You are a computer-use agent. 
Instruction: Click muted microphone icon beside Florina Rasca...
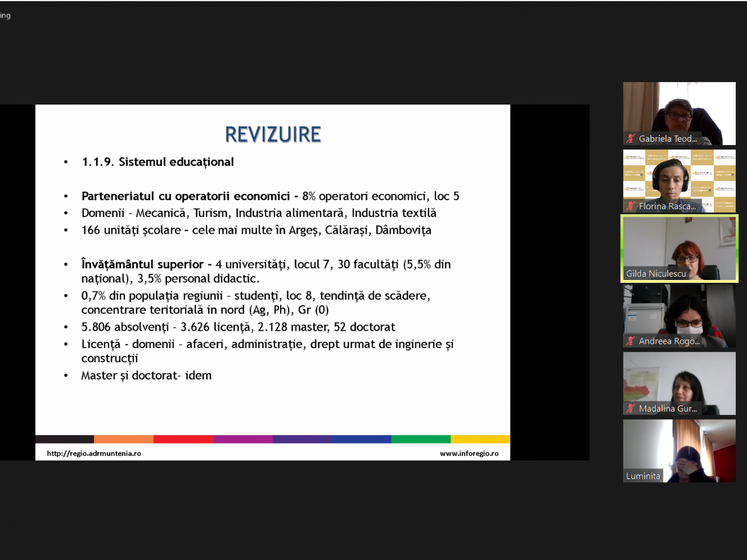tap(631, 206)
